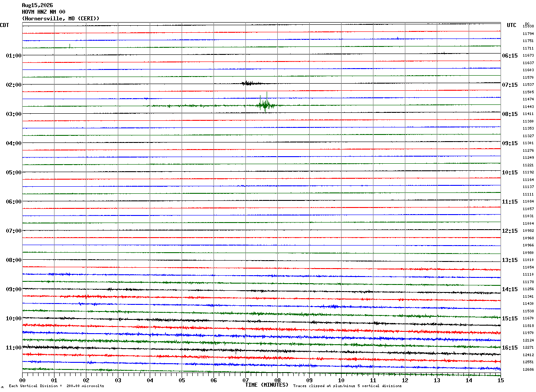Click the 09:15 UTC time label
The image size is (536, 392).
pos(509,143)
